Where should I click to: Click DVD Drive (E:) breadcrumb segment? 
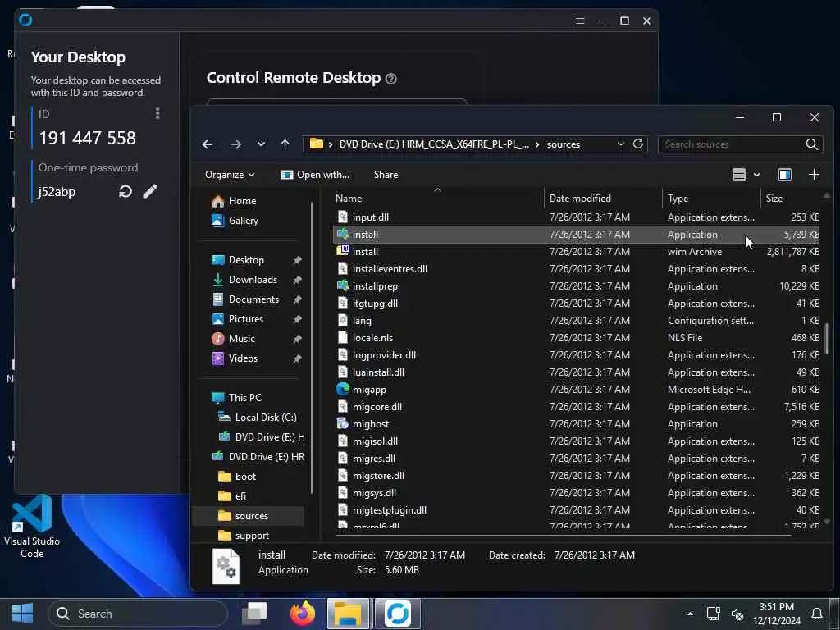point(434,144)
